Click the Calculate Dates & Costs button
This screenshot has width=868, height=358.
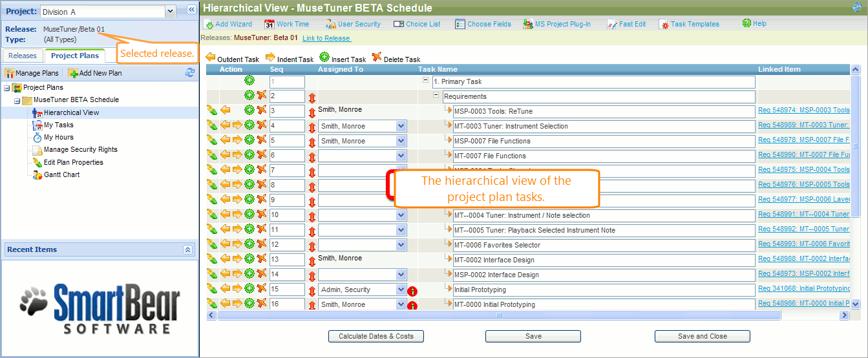[x=376, y=336]
